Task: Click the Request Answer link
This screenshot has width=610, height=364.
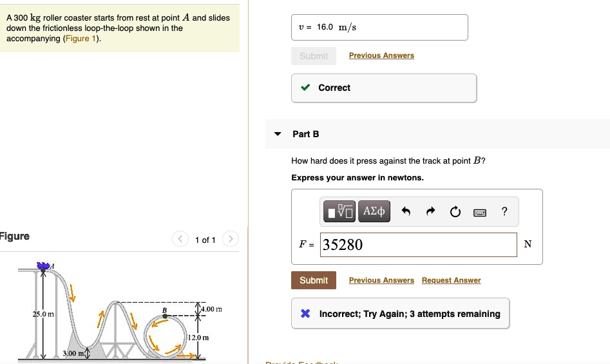Action: pyautogui.click(x=451, y=280)
